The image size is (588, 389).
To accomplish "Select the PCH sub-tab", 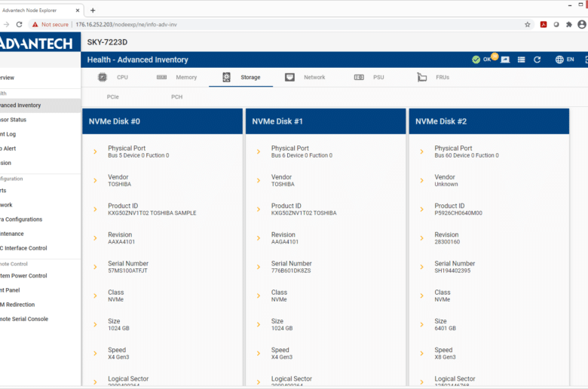I will (x=176, y=96).
